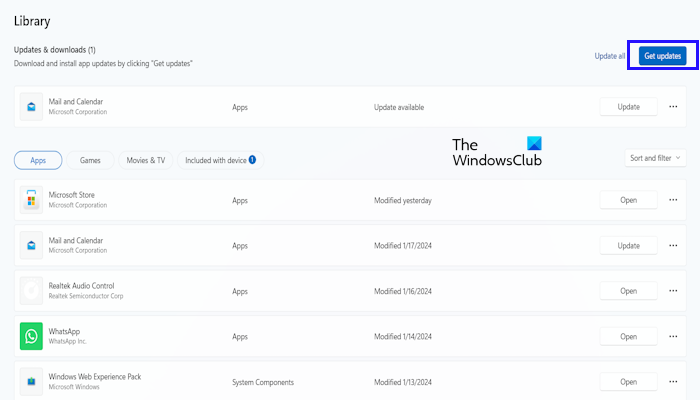This screenshot has height=400, width=700.
Task: Click Modified yesterday text
Action: pos(403,200)
